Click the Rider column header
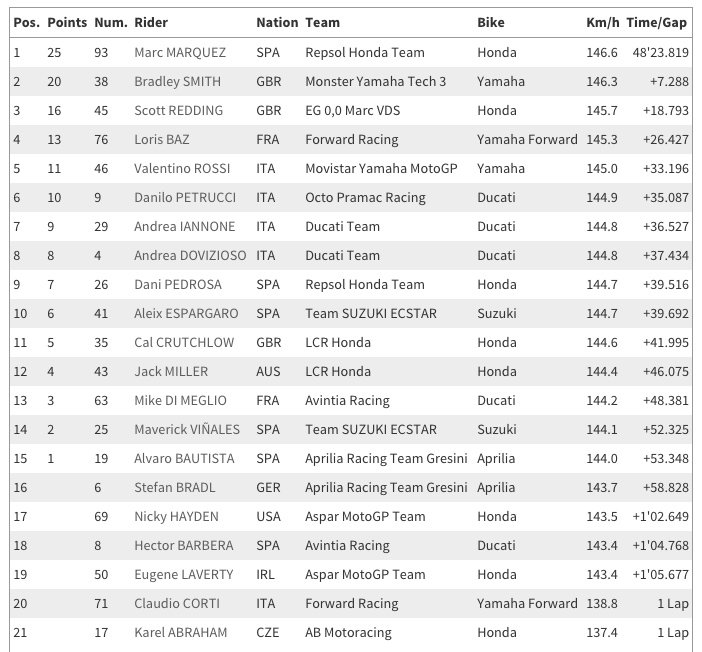The image size is (702, 652). coord(151,22)
